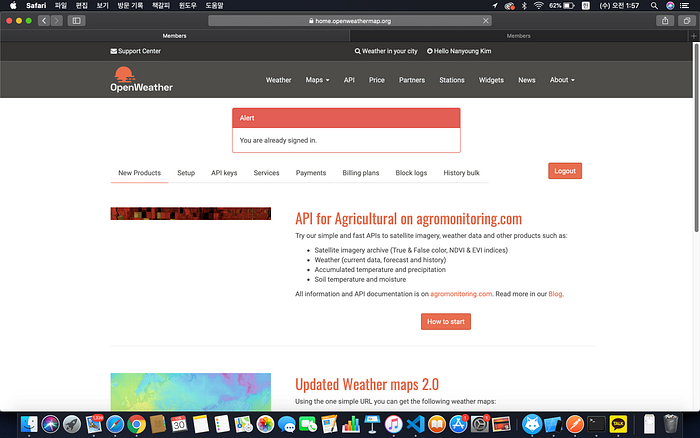This screenshot has height=438, width=700.
Task: Open the Blog link
Action: [555, 294]
